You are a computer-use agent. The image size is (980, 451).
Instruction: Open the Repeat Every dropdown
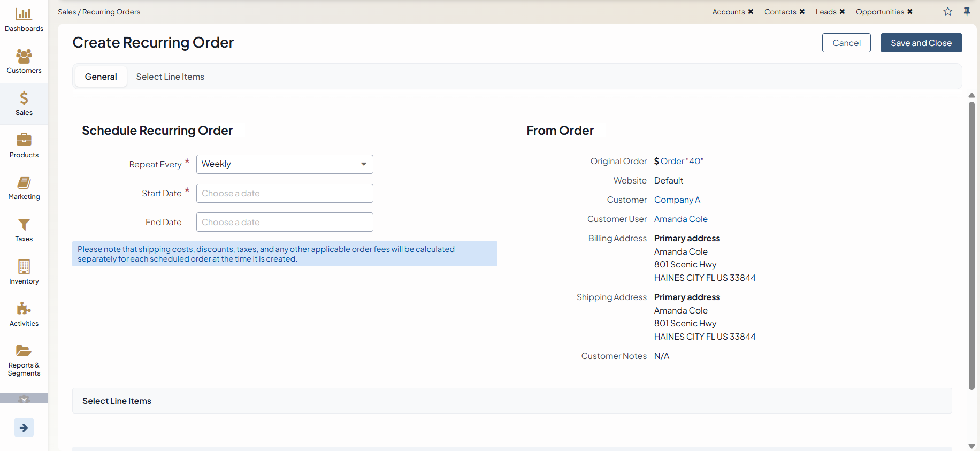tap(284, 164)
